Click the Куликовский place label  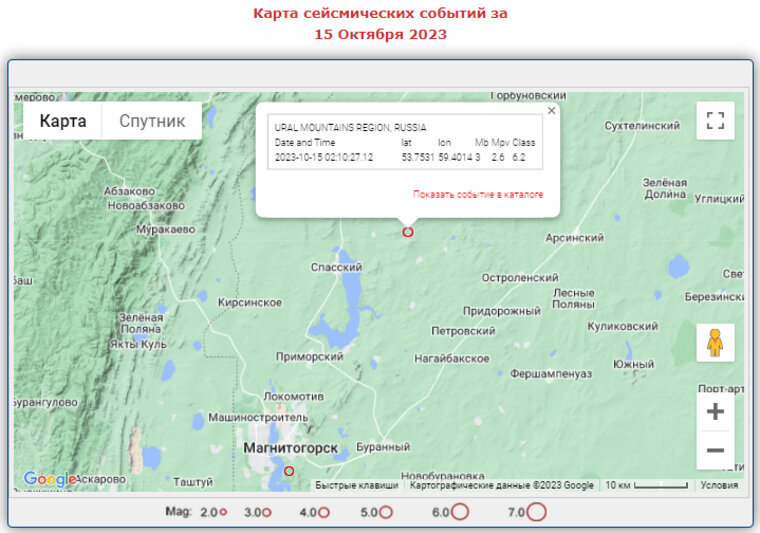[x=623, y=326]
